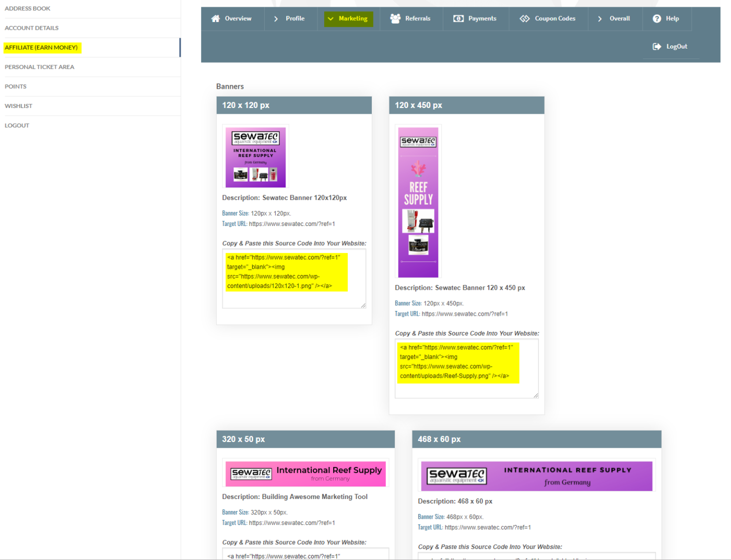Click Target URL in 120x450 panel

452,314
